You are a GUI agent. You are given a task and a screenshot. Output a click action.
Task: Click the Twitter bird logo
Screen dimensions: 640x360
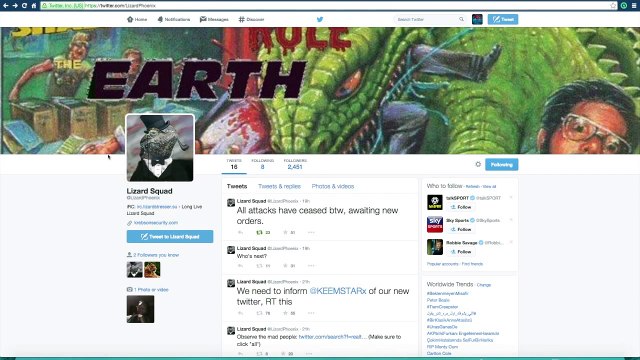click(x=320, y=19)
